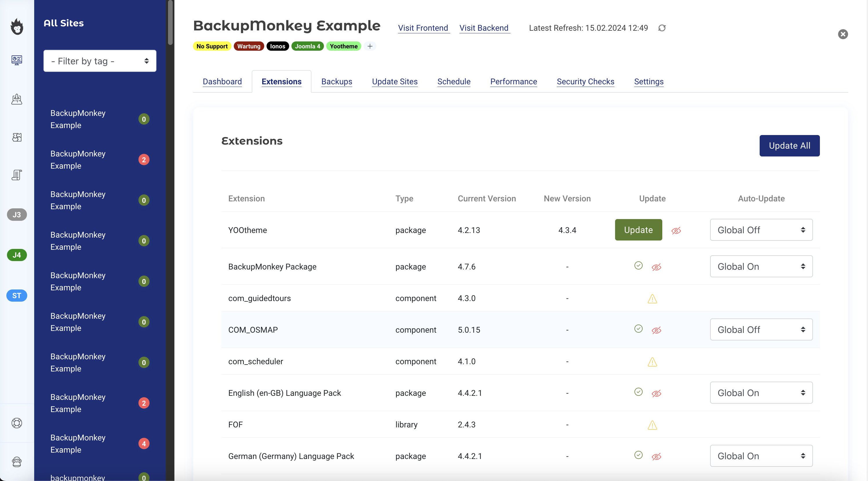Click the green check icon for BackupMonkey Package
The image size is (868, 481).
(638, 266)
